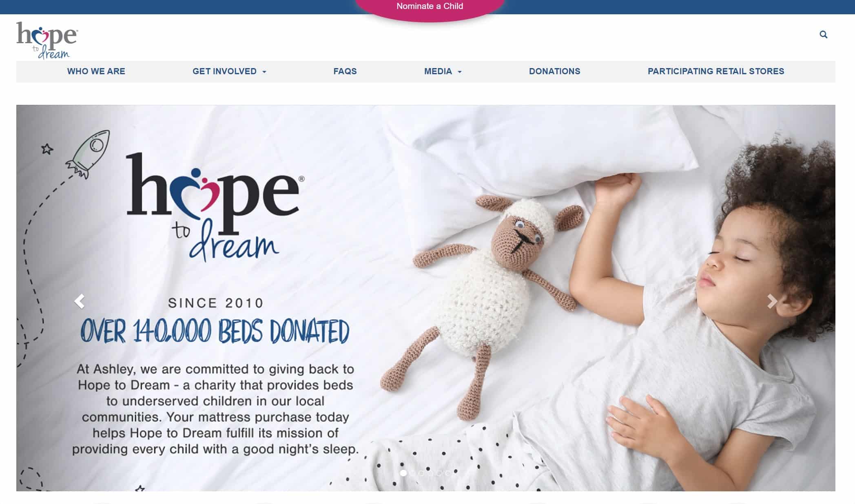
Task: Go to Who We Are page
Action: [96, 71]
